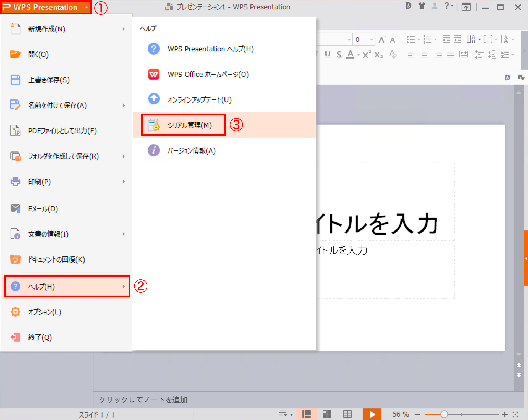
Task: Expand the 名前を付けて保存 submenu arrow
Action: point(124,105)
